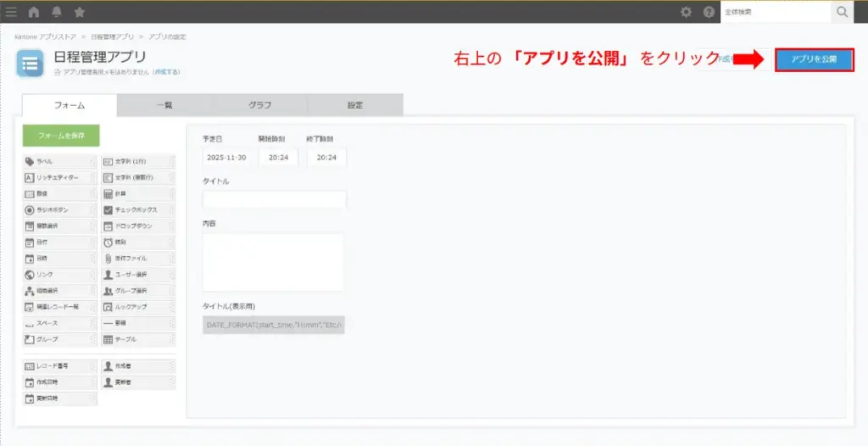Select the 日付 field in palette

point(60,243)
